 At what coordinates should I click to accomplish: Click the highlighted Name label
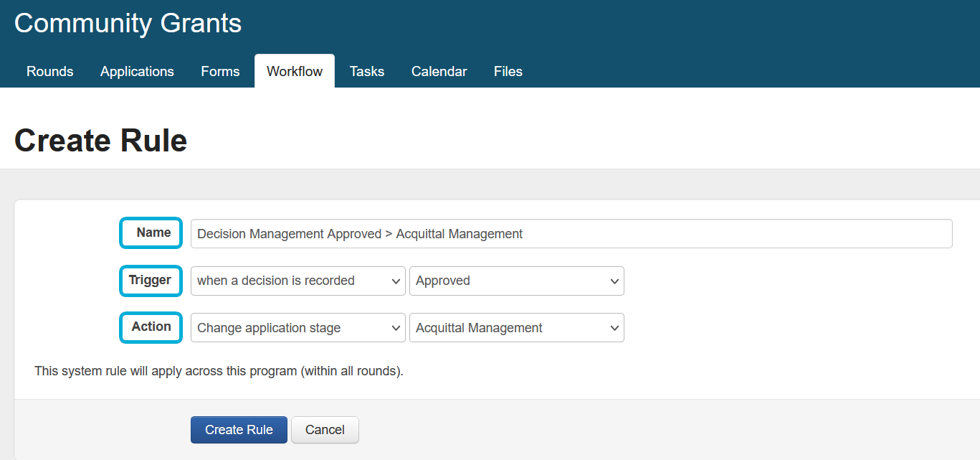pos(151,233)
